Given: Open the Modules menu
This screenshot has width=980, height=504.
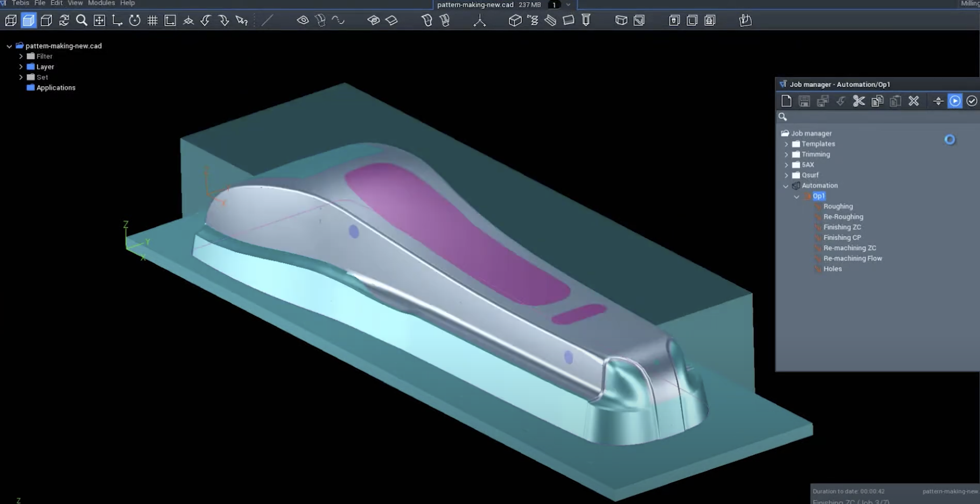Looking at the screenshot, I should point(101,3).
